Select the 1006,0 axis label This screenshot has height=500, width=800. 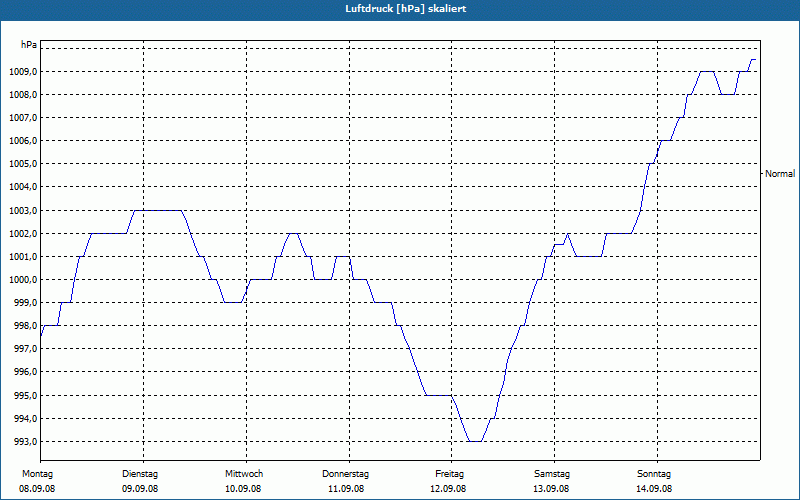[x=23, y=141]
